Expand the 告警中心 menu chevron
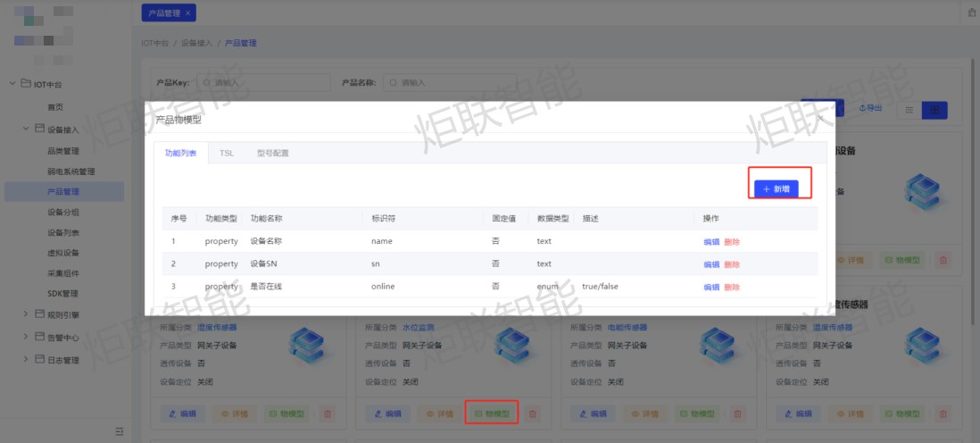This screenshot has width=980, height=443. coord(26,337)
